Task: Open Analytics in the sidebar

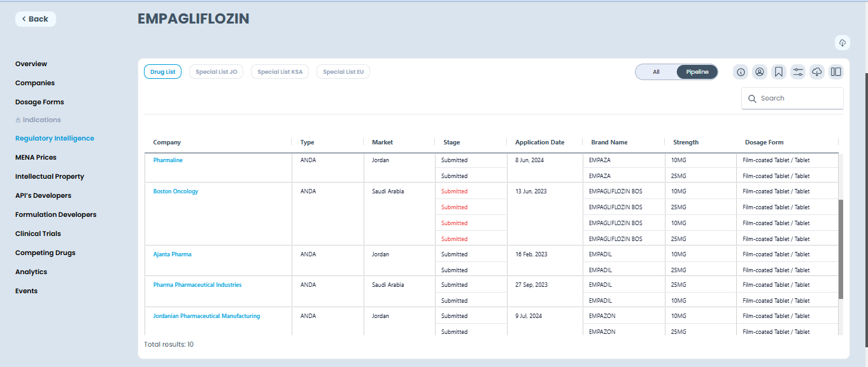Action: 31,272
